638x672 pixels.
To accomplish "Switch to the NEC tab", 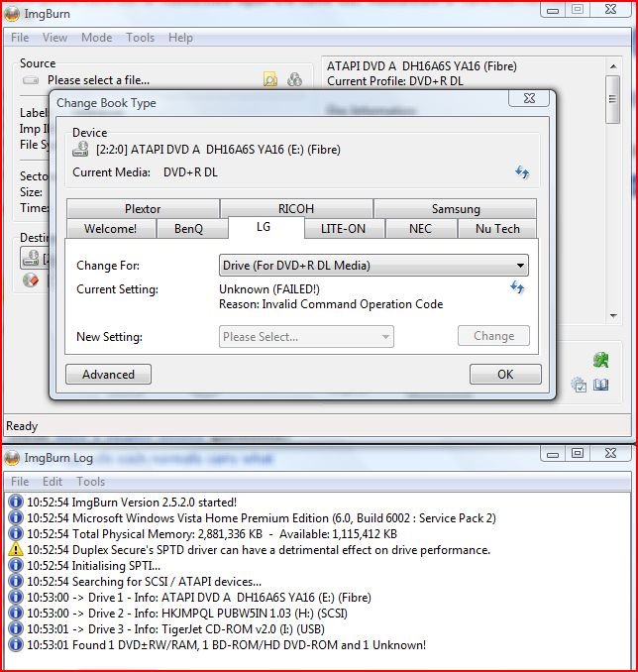I will click(421, 228).
